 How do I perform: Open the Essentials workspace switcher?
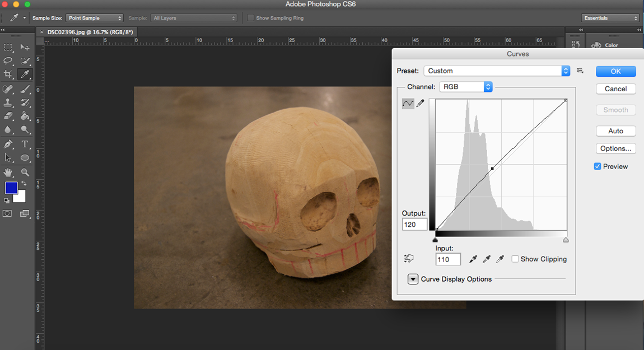click(610, 17)
